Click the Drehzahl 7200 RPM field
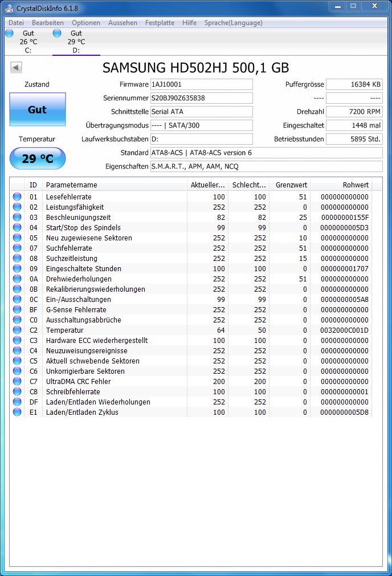Viewport: 392px width, 576px height. [354, 112]
